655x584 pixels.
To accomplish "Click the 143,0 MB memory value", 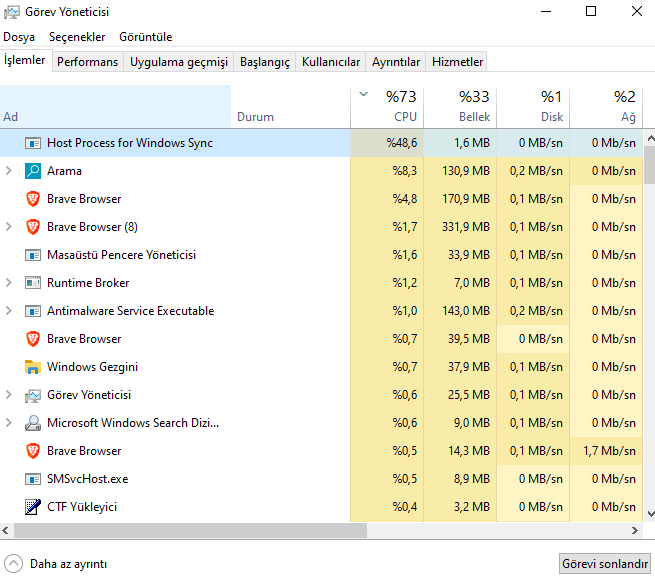I will click(x=466, y=311).
